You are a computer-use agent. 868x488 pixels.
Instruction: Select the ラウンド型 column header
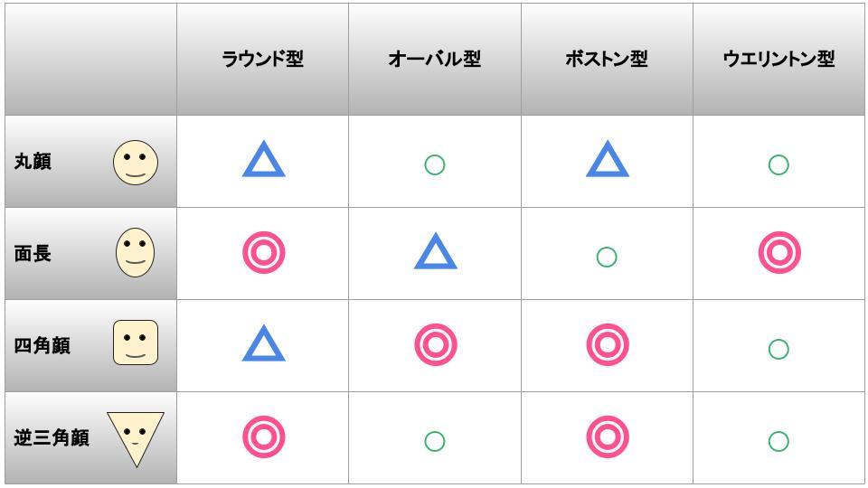(x=263, y=60)
